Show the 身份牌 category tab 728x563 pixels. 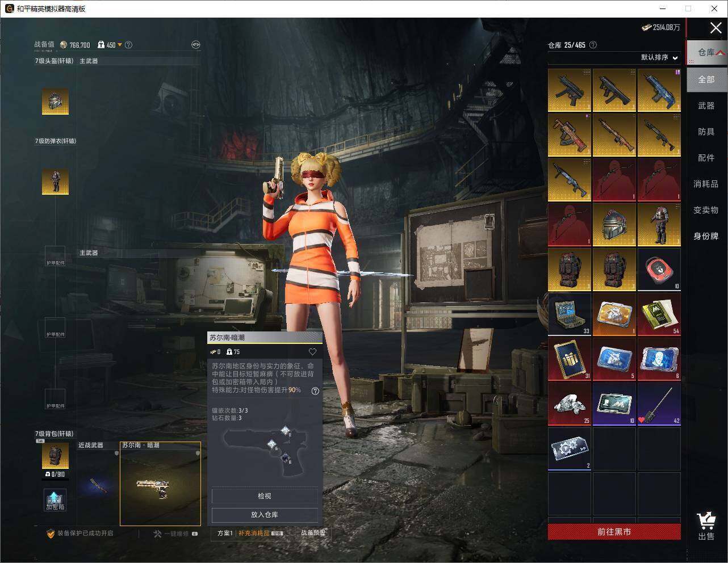(706, 236)
